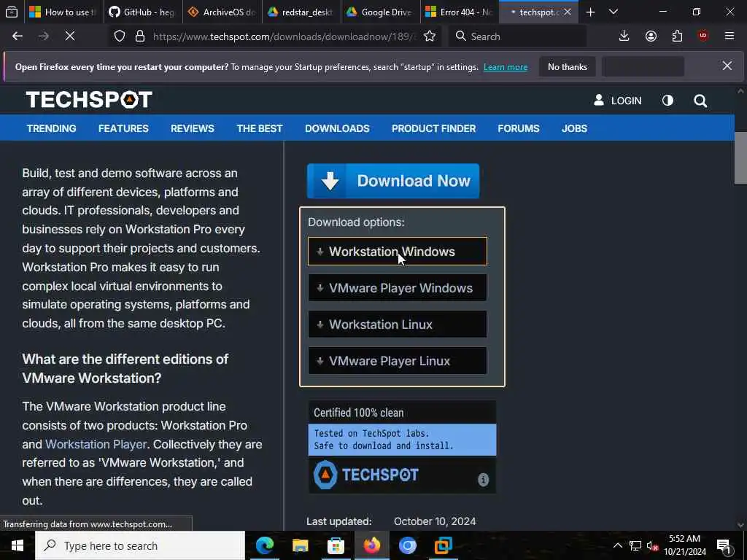
Task: Open Chromium from the taskbar
Action: click(407, 545)
